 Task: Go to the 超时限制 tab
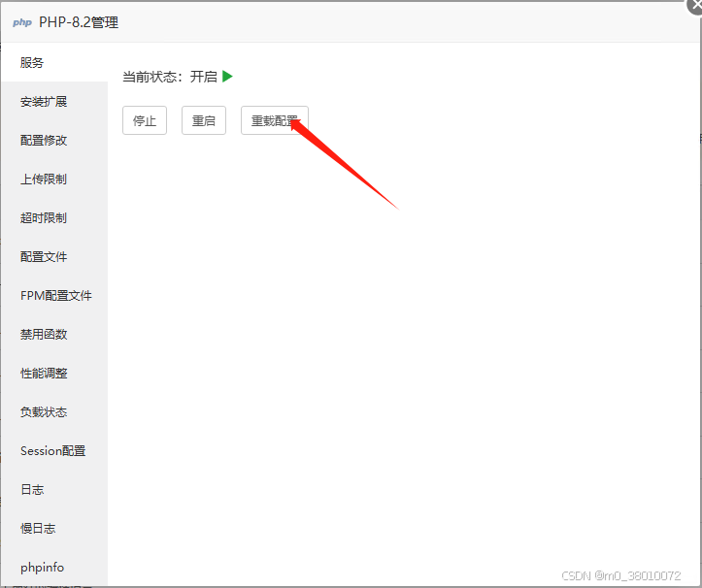(x=54, y=218)
